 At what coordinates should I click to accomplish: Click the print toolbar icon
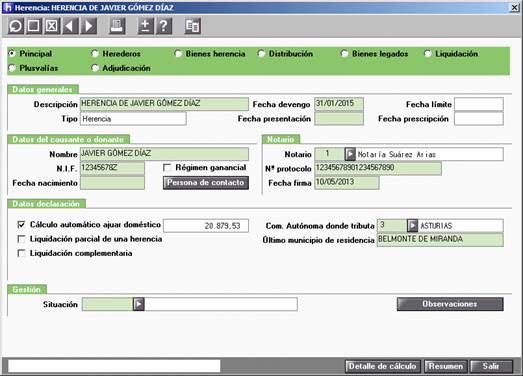click(117, 26)
